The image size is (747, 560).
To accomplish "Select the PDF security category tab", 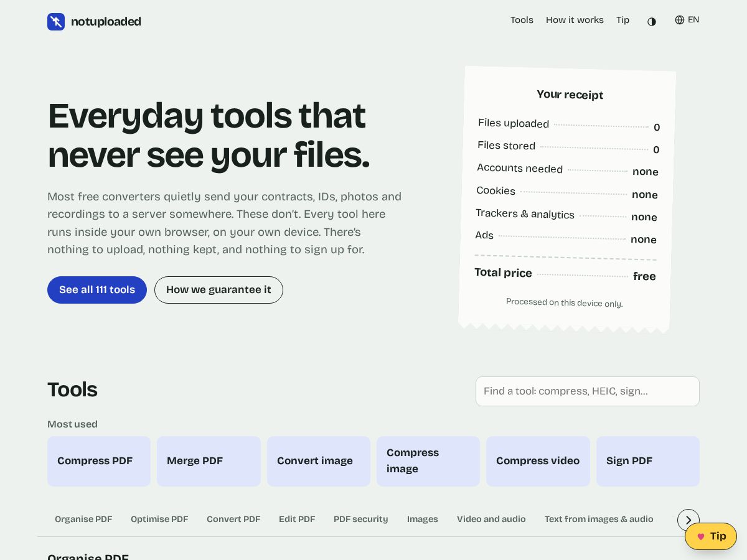I will coord(361,519).
